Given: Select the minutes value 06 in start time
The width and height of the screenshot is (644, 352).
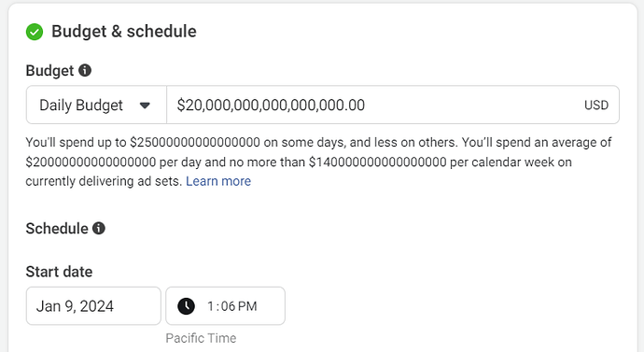Looking at the screenshot, I should pyautogui.click(x=228, y=306).
